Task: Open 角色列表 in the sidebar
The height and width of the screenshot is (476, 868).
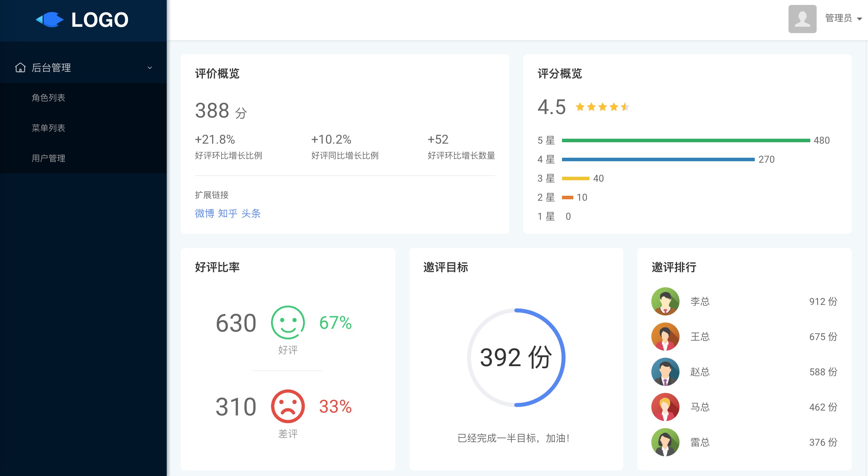Action: [x=49, y=98]
